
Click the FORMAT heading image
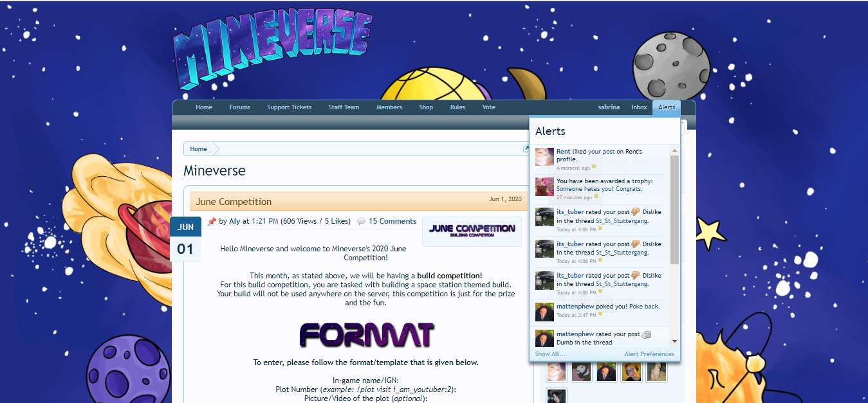[367, 335]
